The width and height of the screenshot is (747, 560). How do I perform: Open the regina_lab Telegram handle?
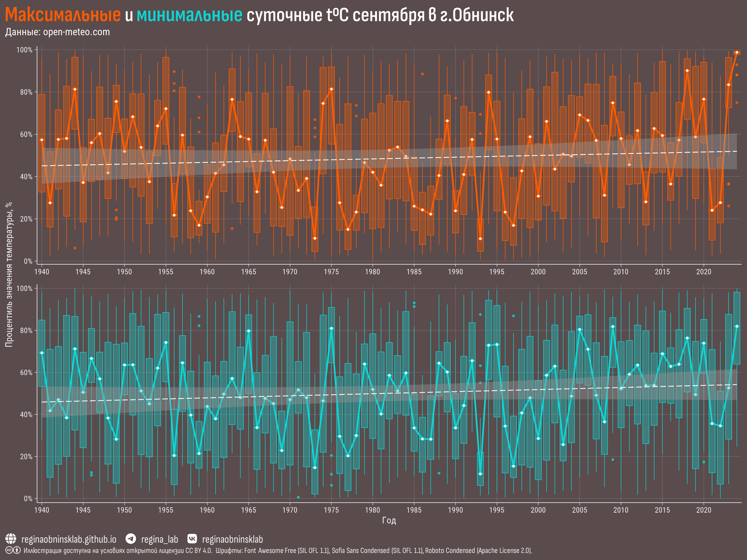159,539
